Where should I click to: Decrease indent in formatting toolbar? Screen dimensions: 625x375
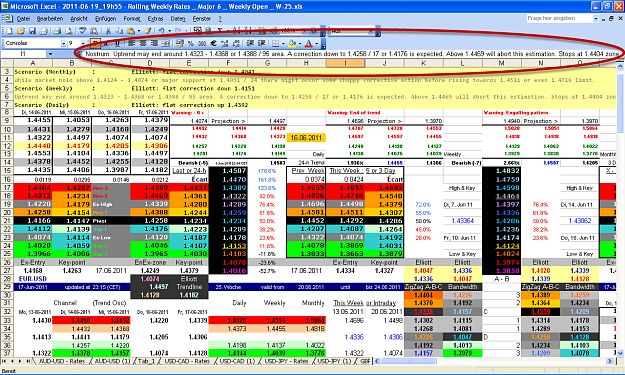pyautogui.click(x=250, y=43)
